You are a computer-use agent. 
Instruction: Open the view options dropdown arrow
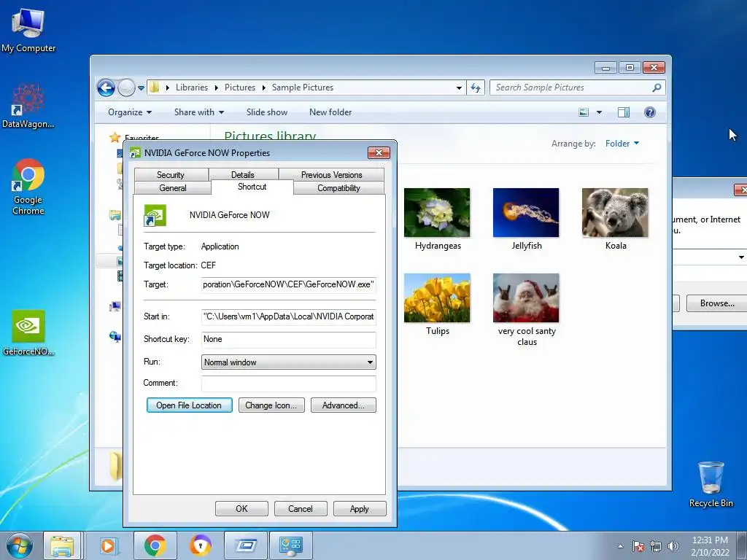tap(599, 112)
